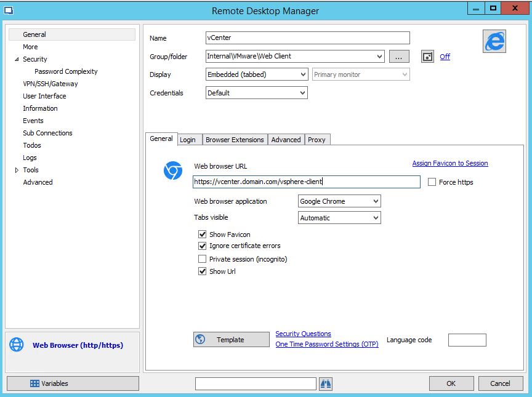Click the Internet Explorer session icon

494,41
